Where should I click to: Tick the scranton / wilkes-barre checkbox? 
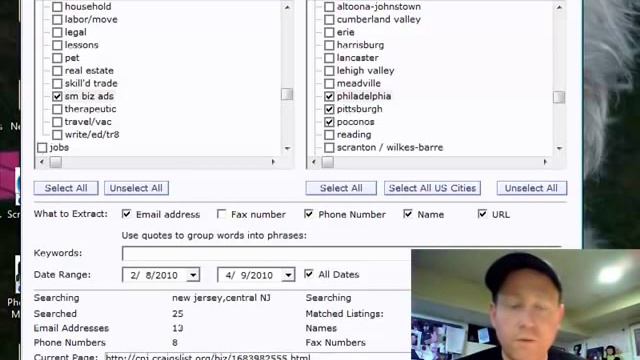(329, 147)
